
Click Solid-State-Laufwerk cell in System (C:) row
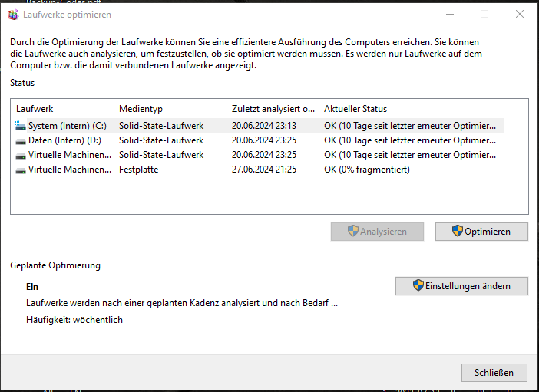point(161,126)
